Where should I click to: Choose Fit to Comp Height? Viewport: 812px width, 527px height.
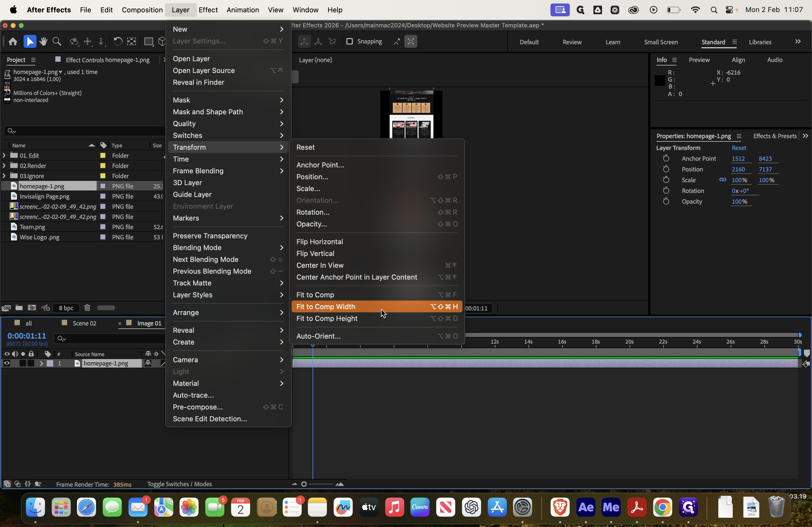pyautogui.click(x=327, y=319)
